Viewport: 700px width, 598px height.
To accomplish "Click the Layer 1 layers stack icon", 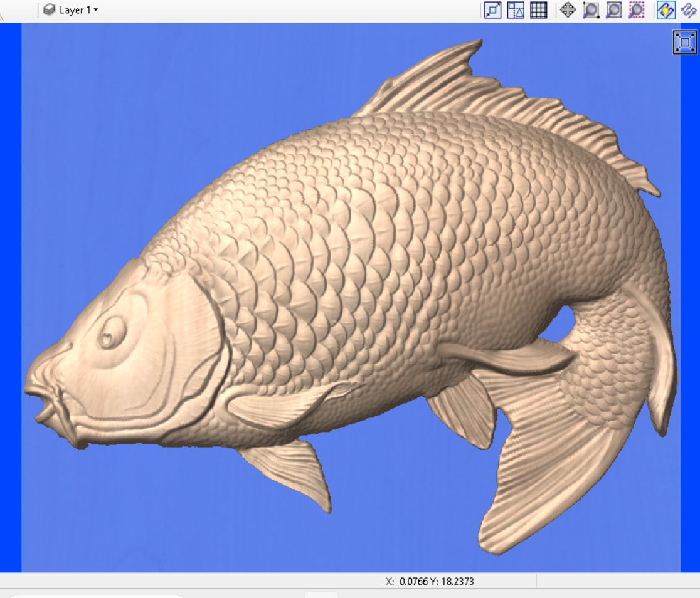I will (x=47, y=9).
